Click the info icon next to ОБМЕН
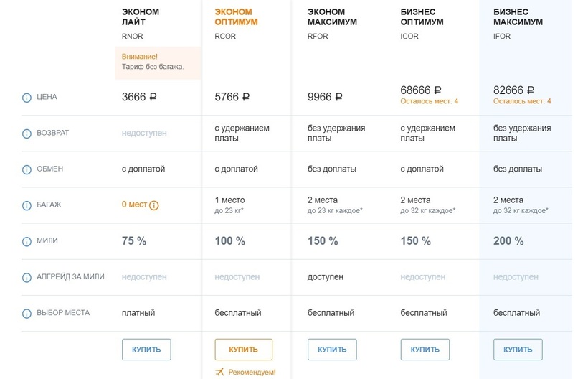 point(27,169)
